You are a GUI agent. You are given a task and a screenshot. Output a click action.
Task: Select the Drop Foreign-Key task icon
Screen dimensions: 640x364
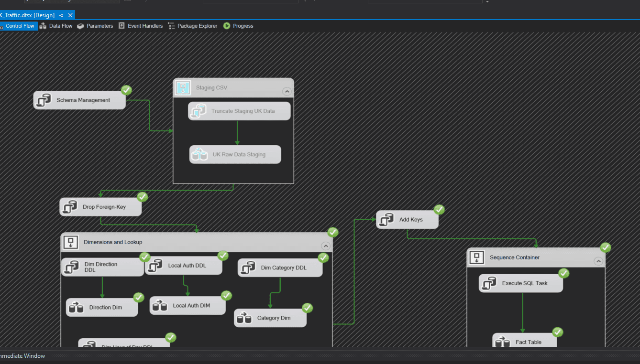(x=70, y=207)
